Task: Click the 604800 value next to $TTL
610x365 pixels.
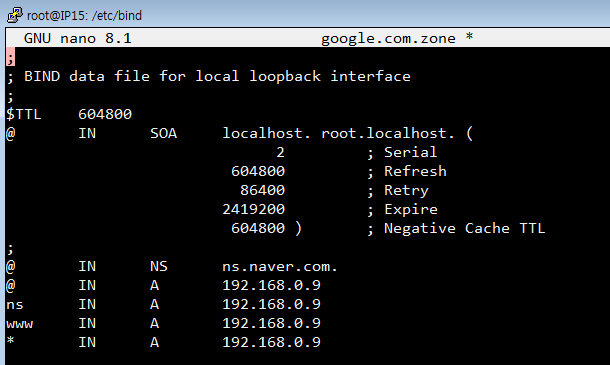Action: 105,114
